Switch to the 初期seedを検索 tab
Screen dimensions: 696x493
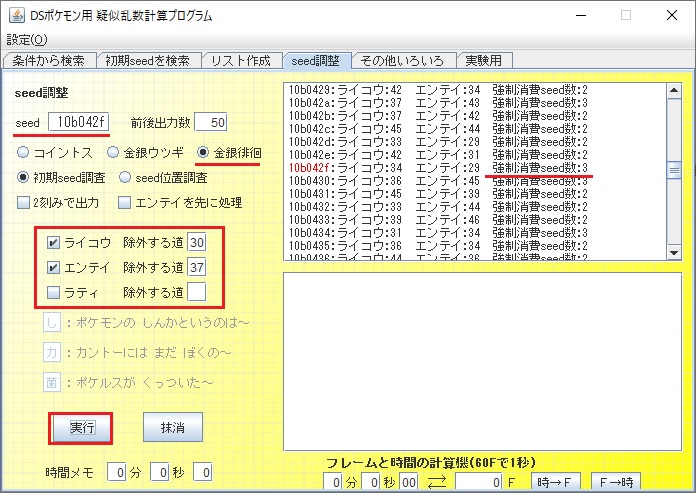click(148, 60)
